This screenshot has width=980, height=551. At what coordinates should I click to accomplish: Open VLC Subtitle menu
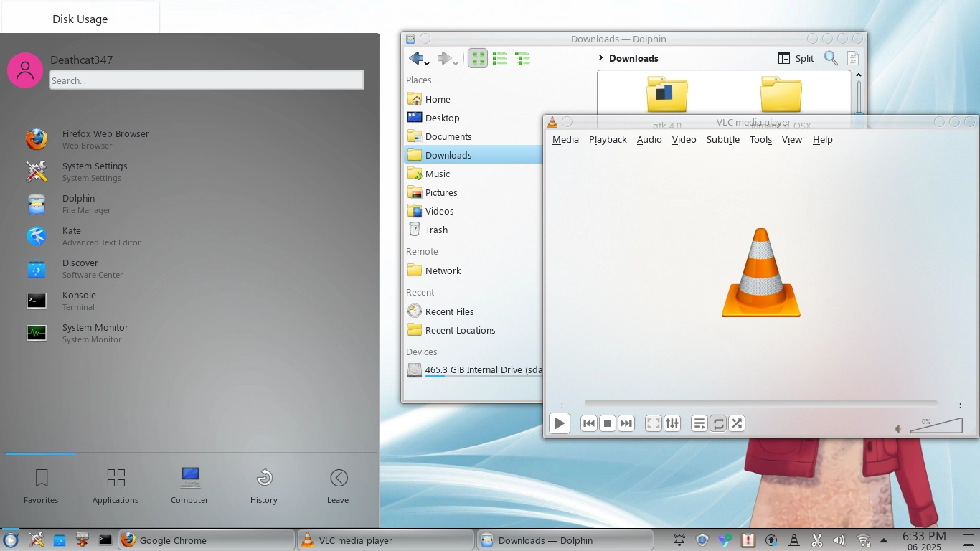tap(722, 139)
